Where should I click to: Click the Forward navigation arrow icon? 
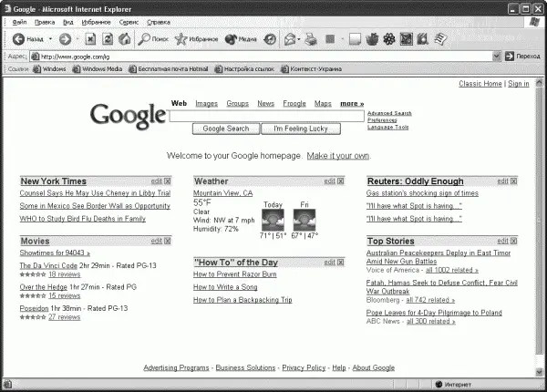pyautogui.click(x=64, y=39)
